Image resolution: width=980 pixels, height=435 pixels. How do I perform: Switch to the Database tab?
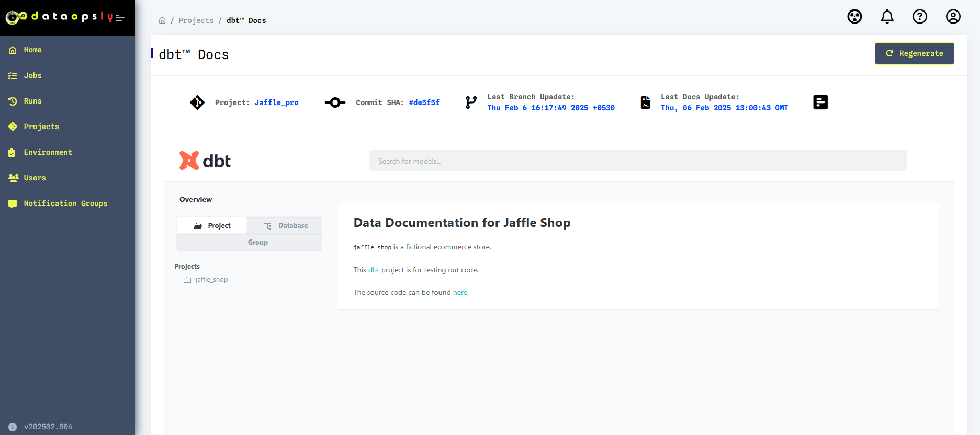tap(286, 225)
